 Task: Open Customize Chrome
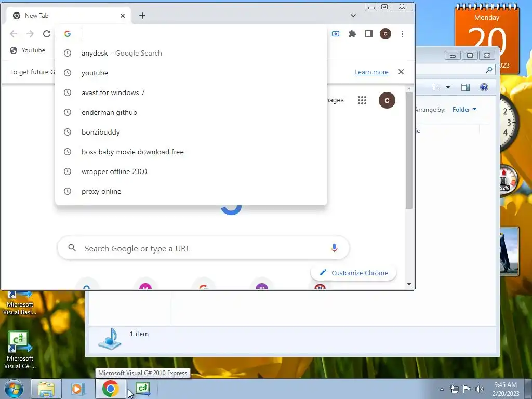coord(353,273)
